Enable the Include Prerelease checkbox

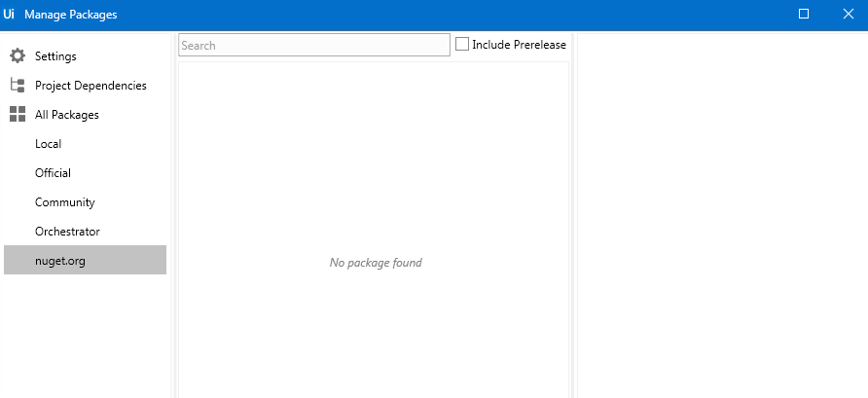[x=462, y=45]
